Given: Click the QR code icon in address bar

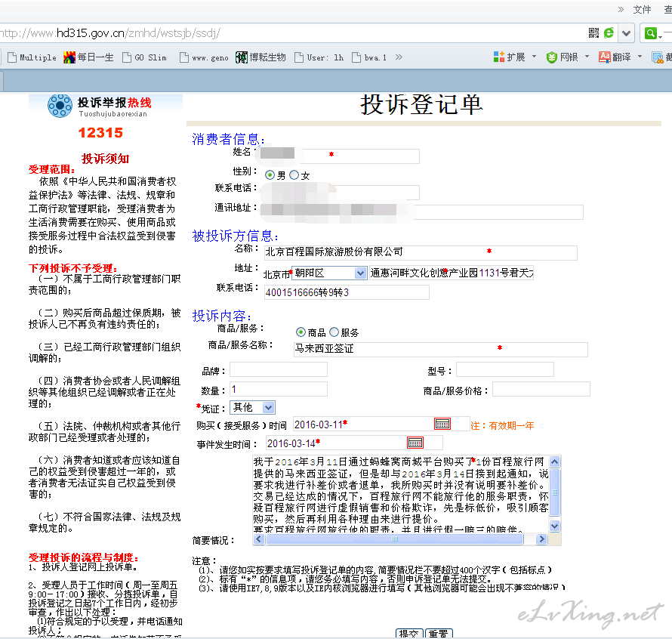Looking at the screenshot, I should (x=593, y=33).
